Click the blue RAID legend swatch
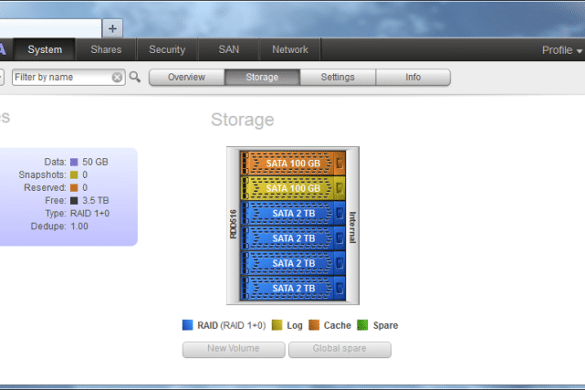 click(x=187, y=325)
